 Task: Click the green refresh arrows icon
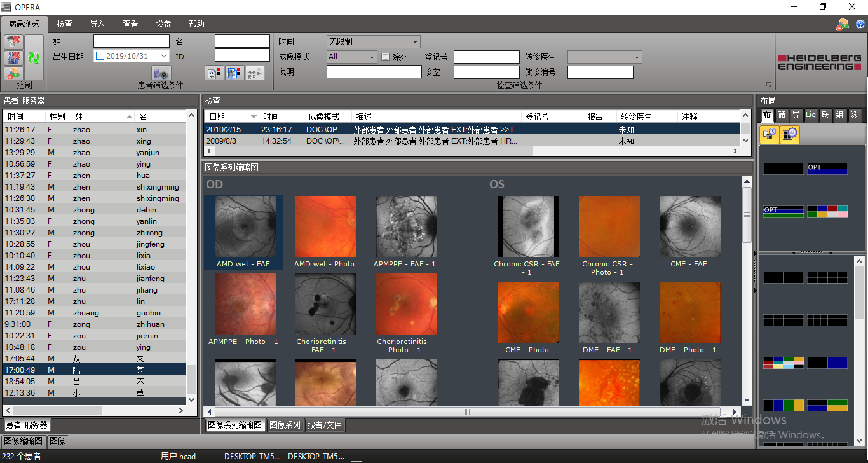pos(34,58)
